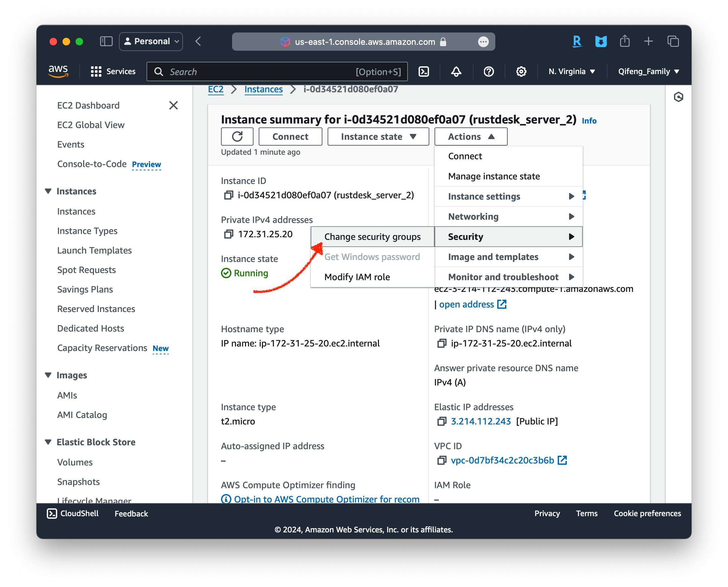
Task: Open VPC in new tab icon
Action: (562, 460)
